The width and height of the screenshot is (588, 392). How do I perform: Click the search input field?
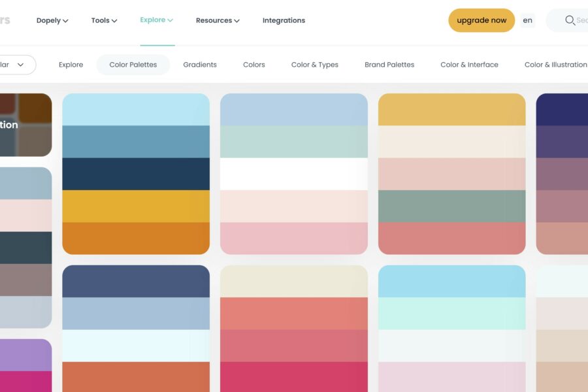pos(581,20)
